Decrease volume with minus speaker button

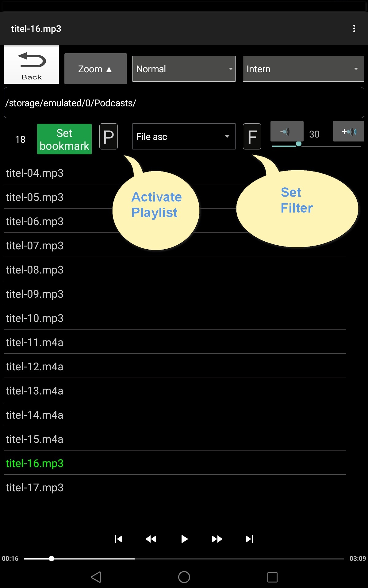point(287,132)
